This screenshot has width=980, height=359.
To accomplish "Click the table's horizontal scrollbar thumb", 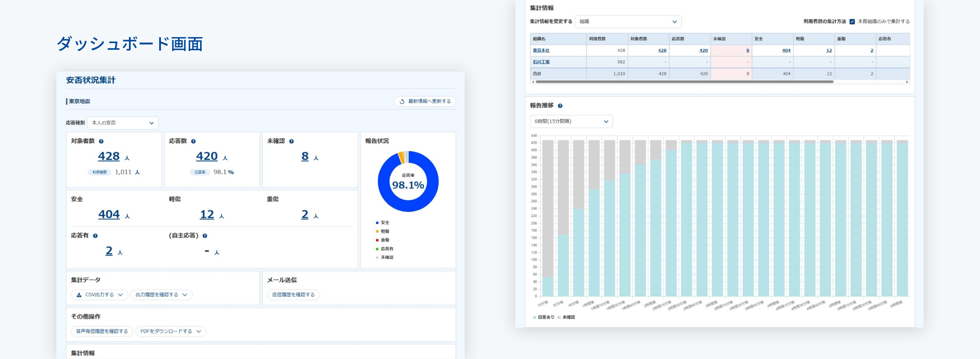I will 684,82.
